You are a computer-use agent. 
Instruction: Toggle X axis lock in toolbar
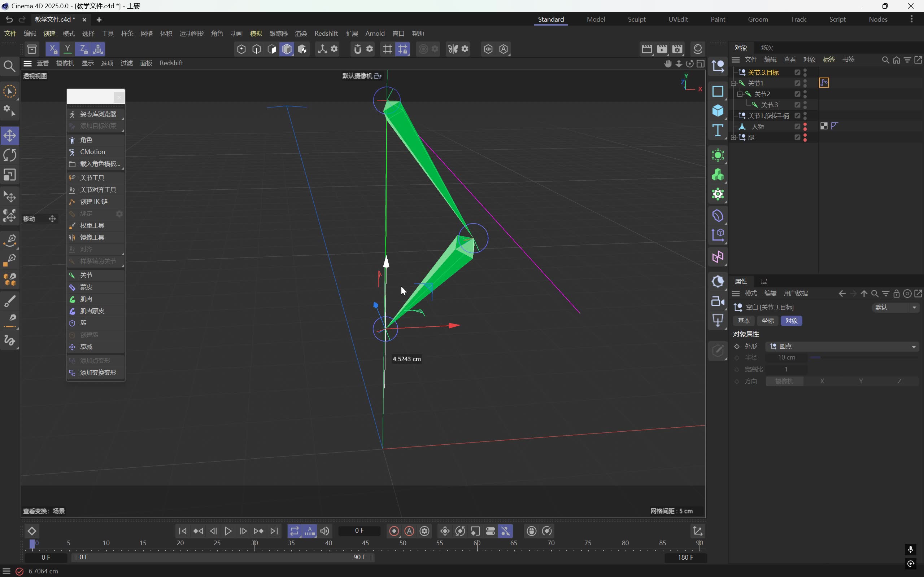[53, 49]
